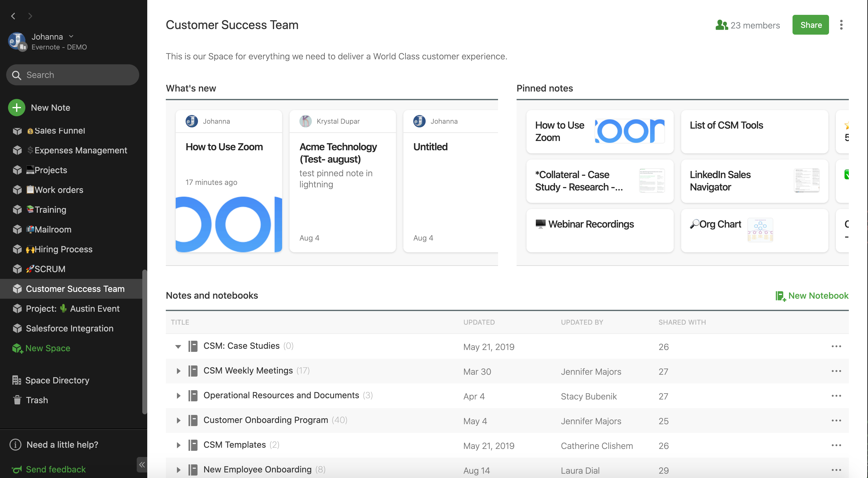Expand the Customer Onboarding Program notebook
The width and height of the screenshot is (868, 478).
[x=178, y=420]
